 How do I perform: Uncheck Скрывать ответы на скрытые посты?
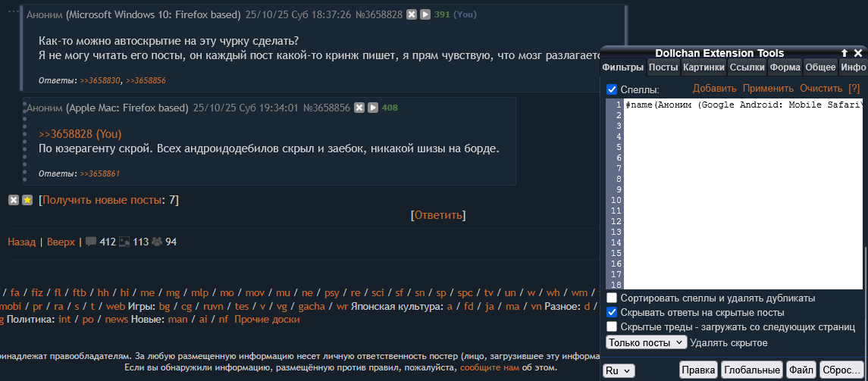612,312
